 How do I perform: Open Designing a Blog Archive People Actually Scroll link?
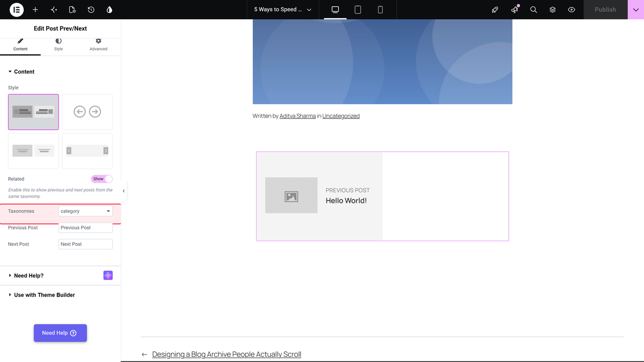click(226, 354)
